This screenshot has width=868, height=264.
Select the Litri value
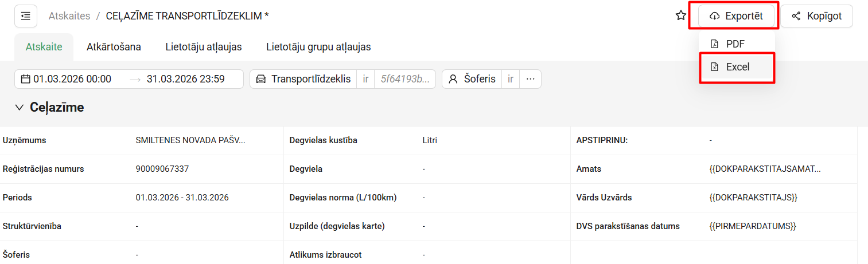click(430, 140)
